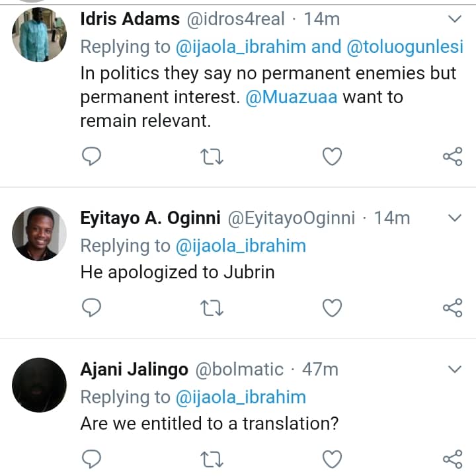This screenshot has width=476, height=476.
Task: Like the 'He apologized to Jubrin' tweet
Action: 332,307
